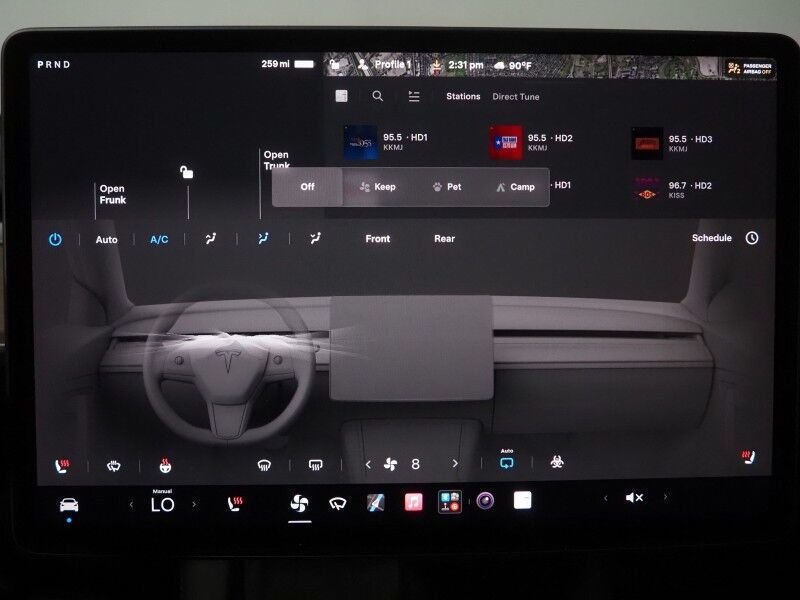The height and width of the screenshot is (600, 800).
Task: Activate Bioweapon Defense Mode biohazard icon
Action: [557, 462]
